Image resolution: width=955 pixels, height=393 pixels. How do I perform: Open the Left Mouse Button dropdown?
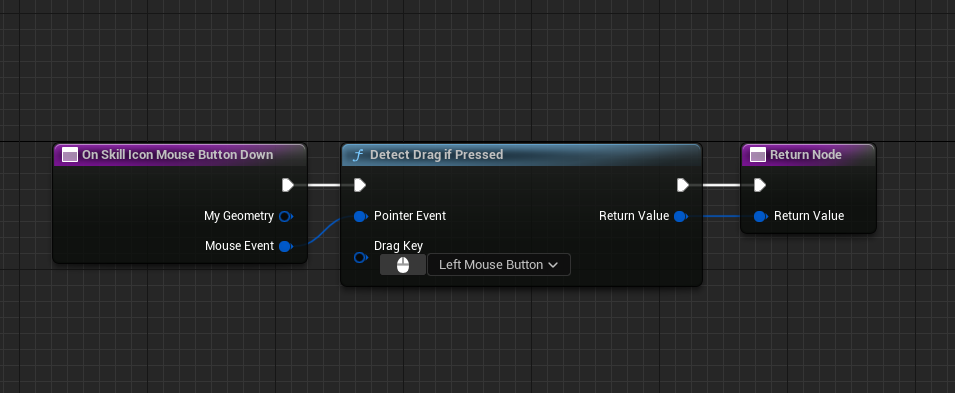click(x=499, y=264)
